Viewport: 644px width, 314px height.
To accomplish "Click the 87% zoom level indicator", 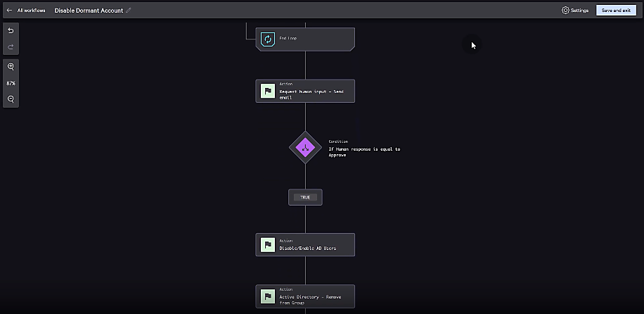I will coord(11,83).
